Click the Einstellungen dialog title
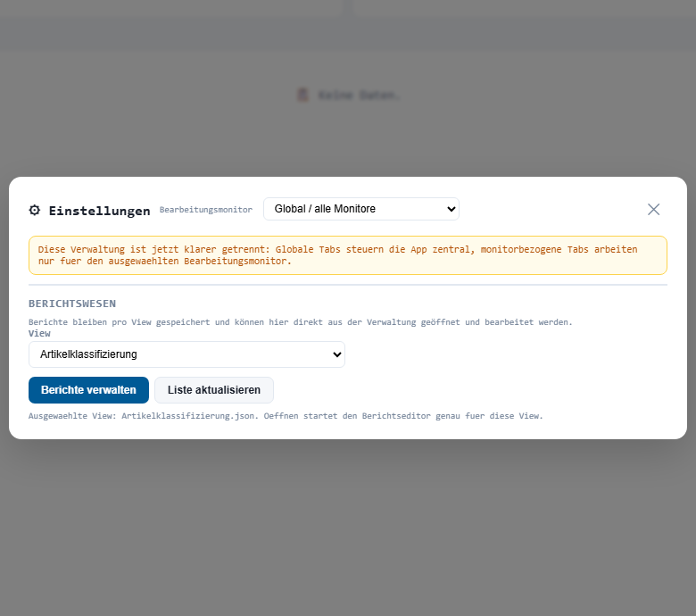The height and width of the screenshot is (616, 696). [x=99, y=211]
